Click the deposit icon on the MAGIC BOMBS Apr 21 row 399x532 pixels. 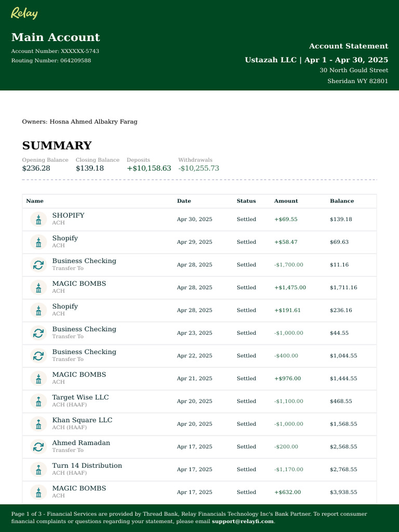tap(38, 379)
